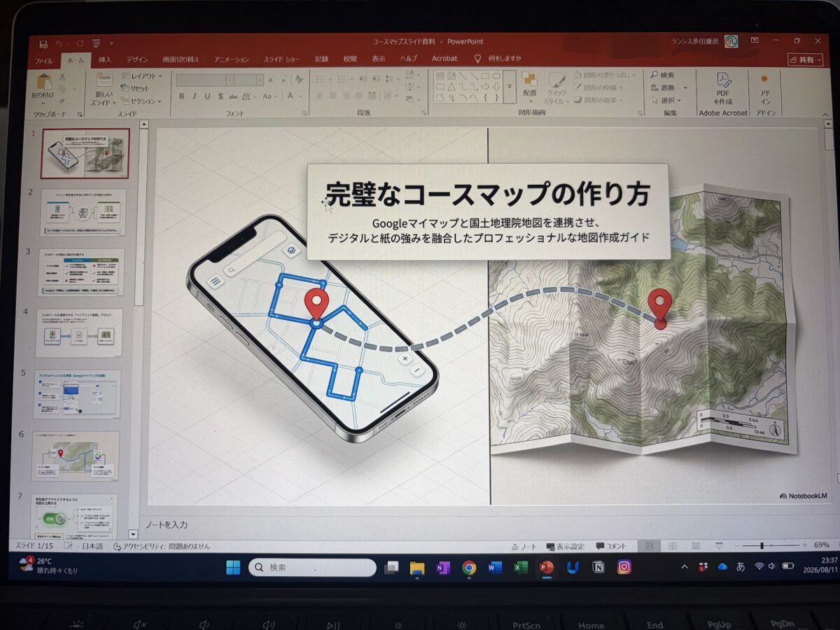Image resolution: width=840 pixels, height=630 pixels.
Task: Toggle Underline formatting
Action: click(x=207, y=96)
